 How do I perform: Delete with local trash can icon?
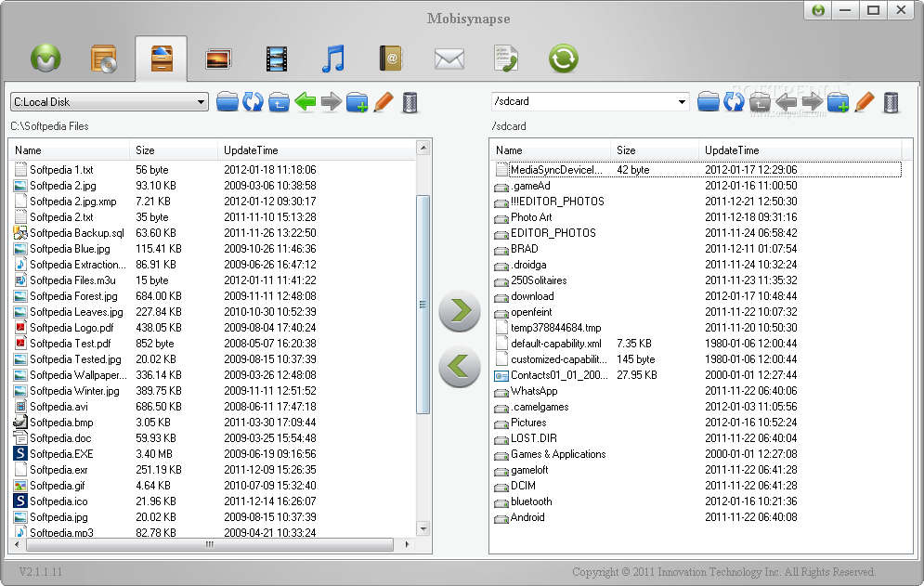point(410,102)
